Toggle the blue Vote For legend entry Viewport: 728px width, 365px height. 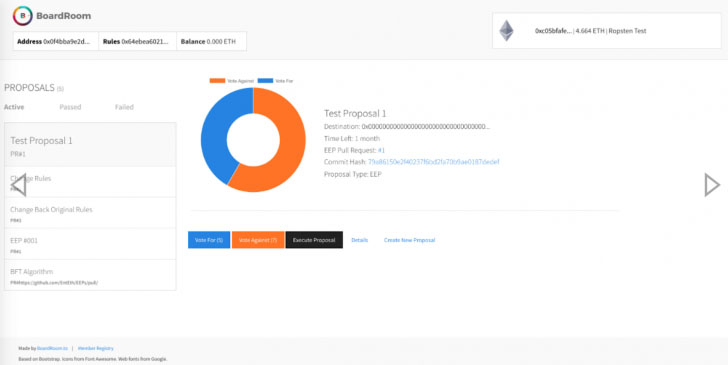(275, 81)
